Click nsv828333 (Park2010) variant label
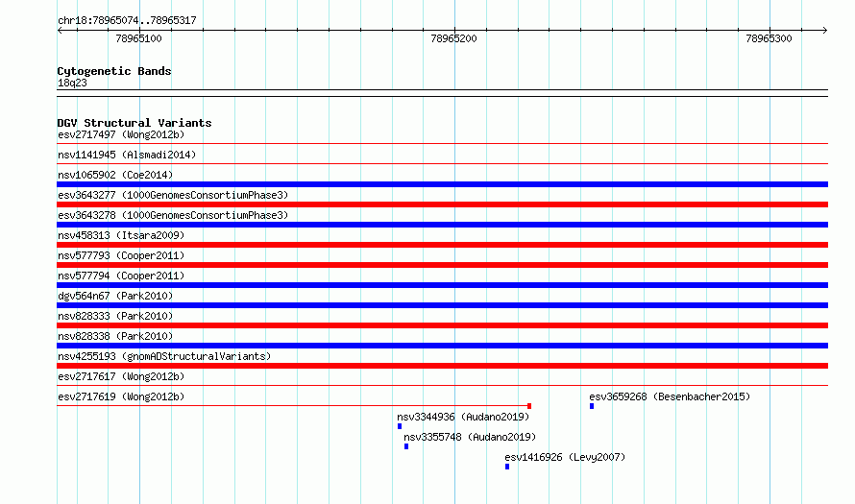The height and width of the screenshot is (504, 855). (x=115, y=316)
